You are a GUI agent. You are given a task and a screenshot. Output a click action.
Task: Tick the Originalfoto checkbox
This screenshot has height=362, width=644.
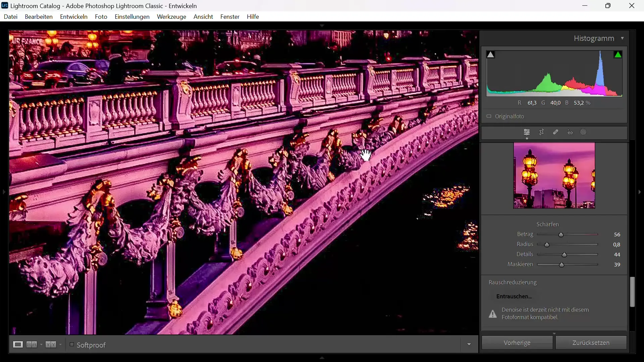(x=489, y=117)
